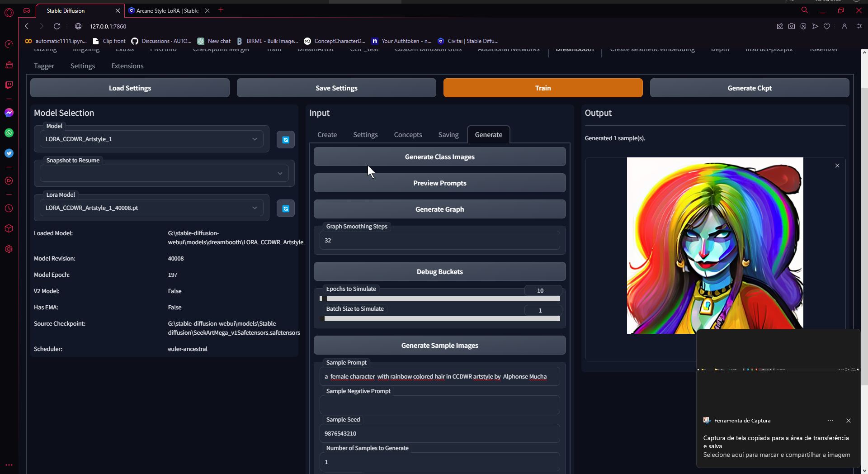The width and height of the screenshot is (868, 474).
Task: Add page to bookmarks with heart icon
Action: (x=827, y=26)
